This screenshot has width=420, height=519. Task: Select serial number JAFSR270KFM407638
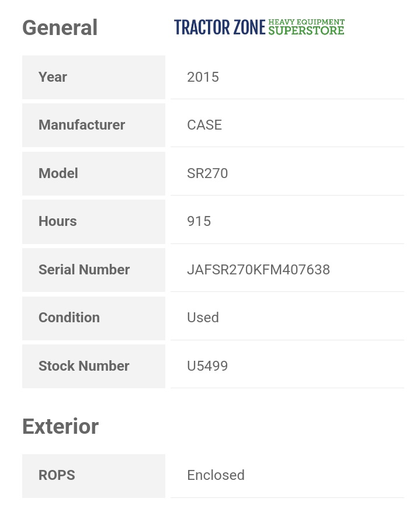click(258, 270)
